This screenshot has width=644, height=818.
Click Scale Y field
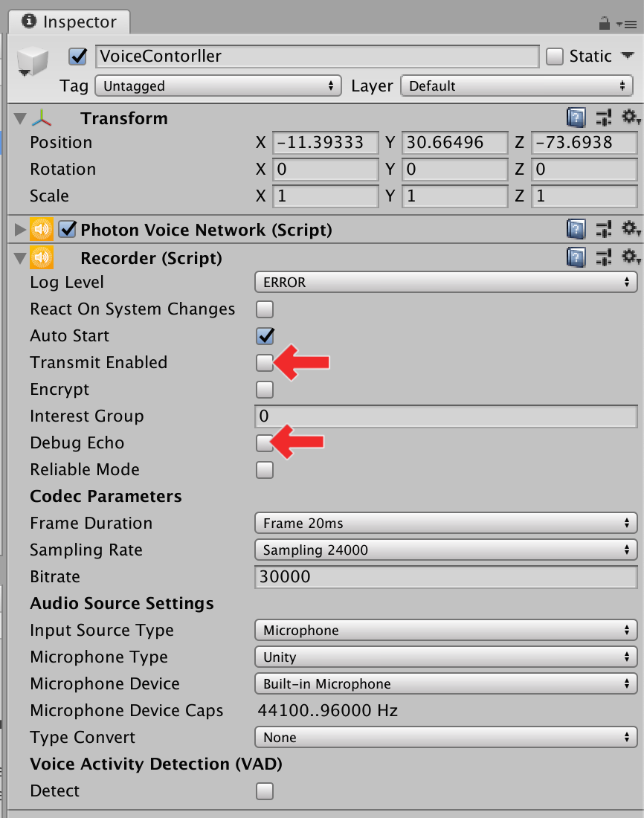coord(454,196)
